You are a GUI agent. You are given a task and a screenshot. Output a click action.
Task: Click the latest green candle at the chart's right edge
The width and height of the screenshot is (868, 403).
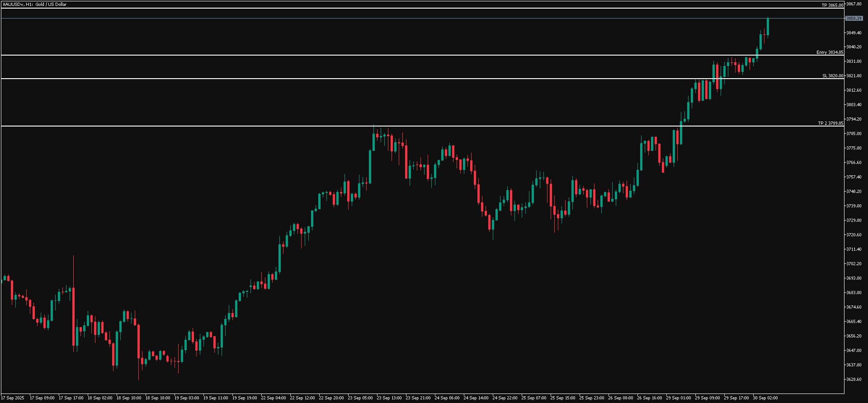click(x=768, y=27)
